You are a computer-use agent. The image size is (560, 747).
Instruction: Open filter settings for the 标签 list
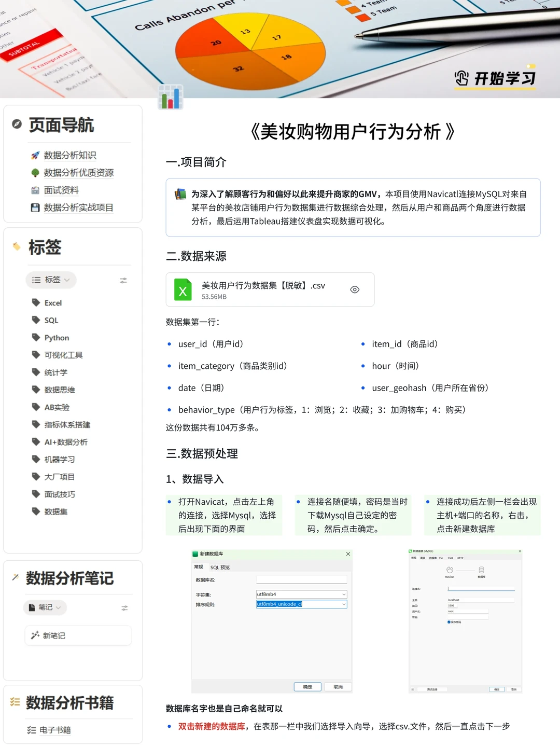click(123, 280)
